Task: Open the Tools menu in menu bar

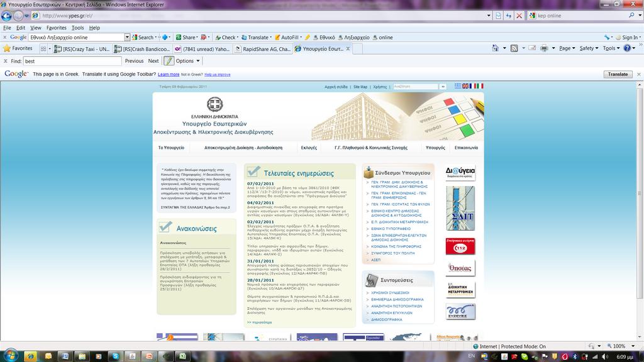Action: point(77,28)
